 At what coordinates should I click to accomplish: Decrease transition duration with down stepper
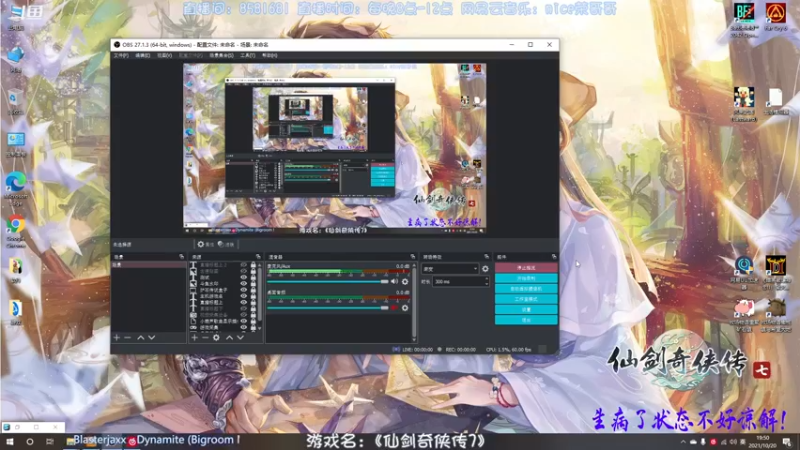[x=487, y=284]
